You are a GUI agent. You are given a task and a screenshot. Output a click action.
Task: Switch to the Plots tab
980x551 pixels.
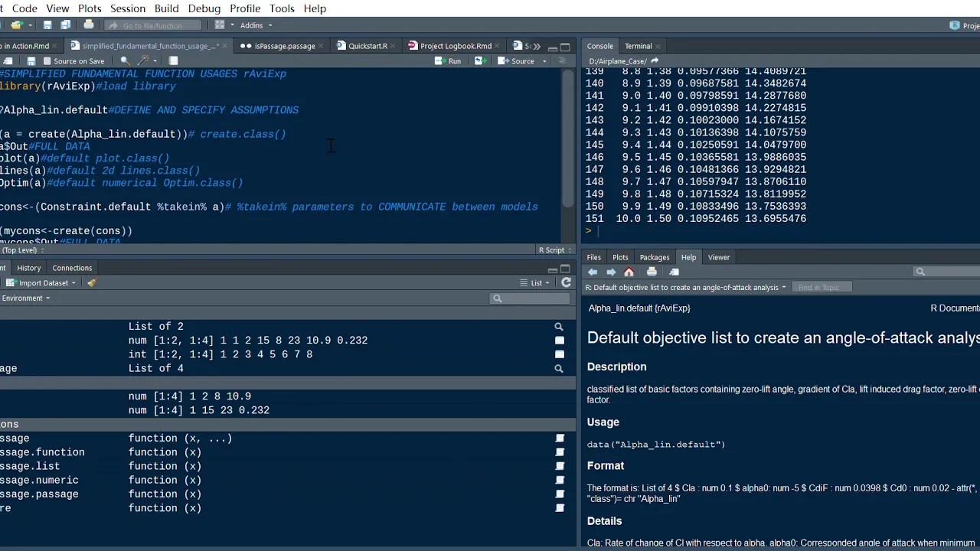[620, 257]
